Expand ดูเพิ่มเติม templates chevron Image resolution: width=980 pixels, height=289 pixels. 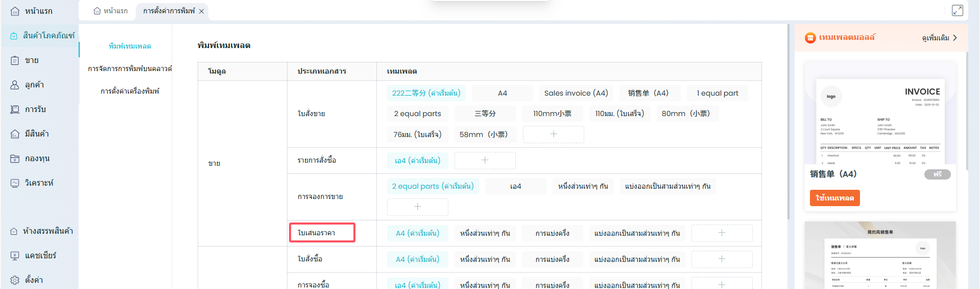click(954, 38)
